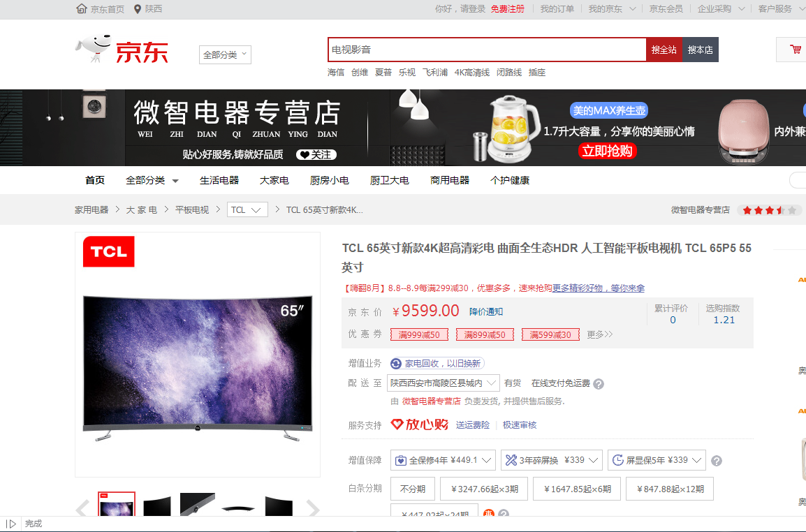Click 平板电视 breadcrumb link
The image size is (806, 532).
pyautogui.click(x=192, y=209)
